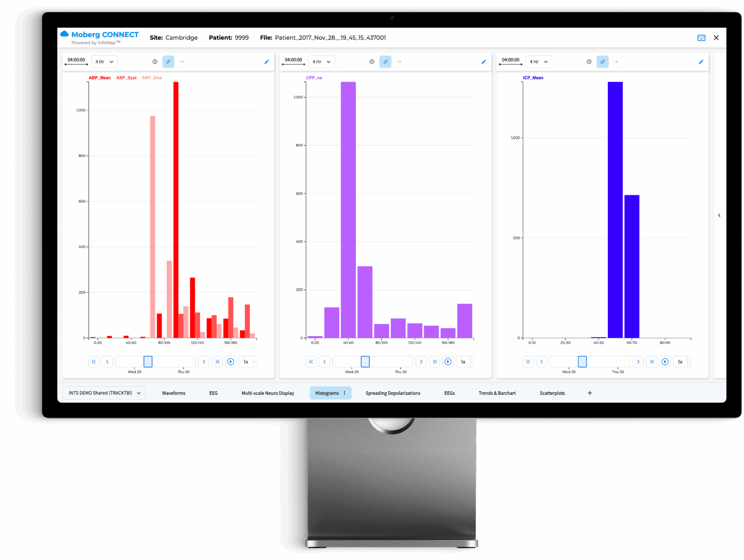This screenshot has width=744, height=560.
Task: Toggle the ICP_Mean panel time link
Action: [x=603, y=62]
